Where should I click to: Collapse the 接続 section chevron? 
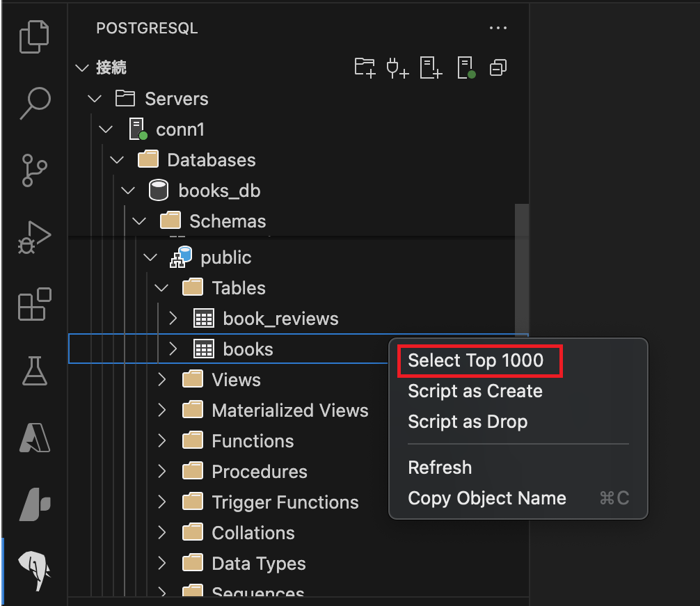[x=82, y=67]
